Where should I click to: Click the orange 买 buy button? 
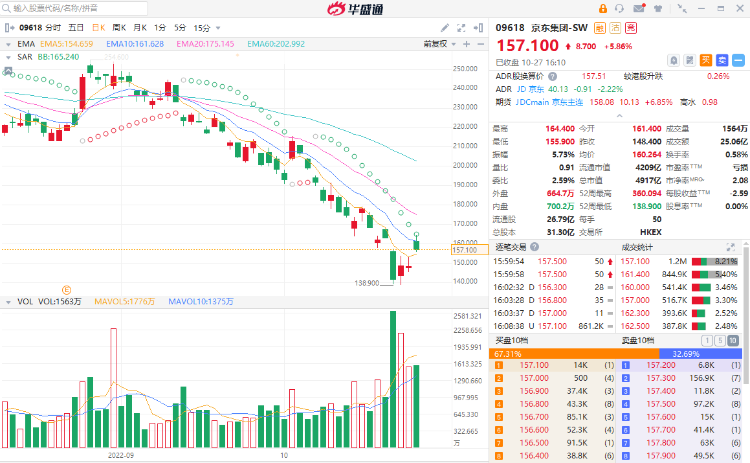[706, 60]
